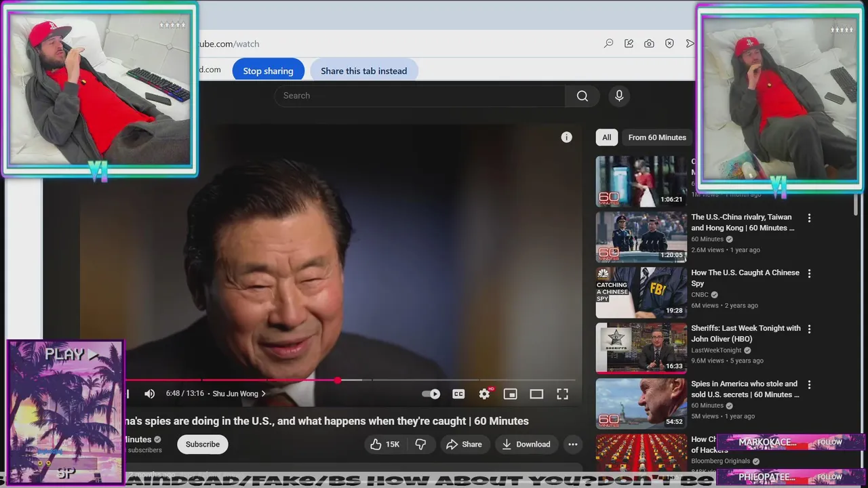This screenshot has height=488, width=868.
Task: Select the All filter chip
Action: (x=607, y=137)
